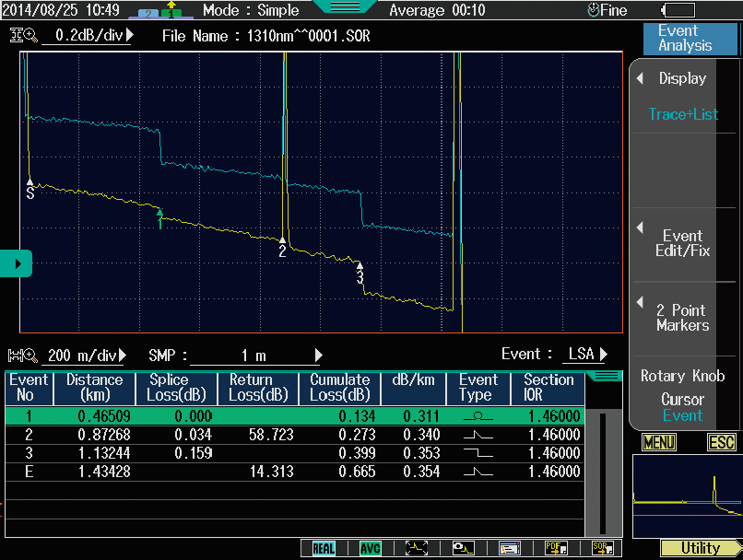The image size is (743, 560).
Task: Open the Event LSA approximation dropdown
Action: [586, 355]
